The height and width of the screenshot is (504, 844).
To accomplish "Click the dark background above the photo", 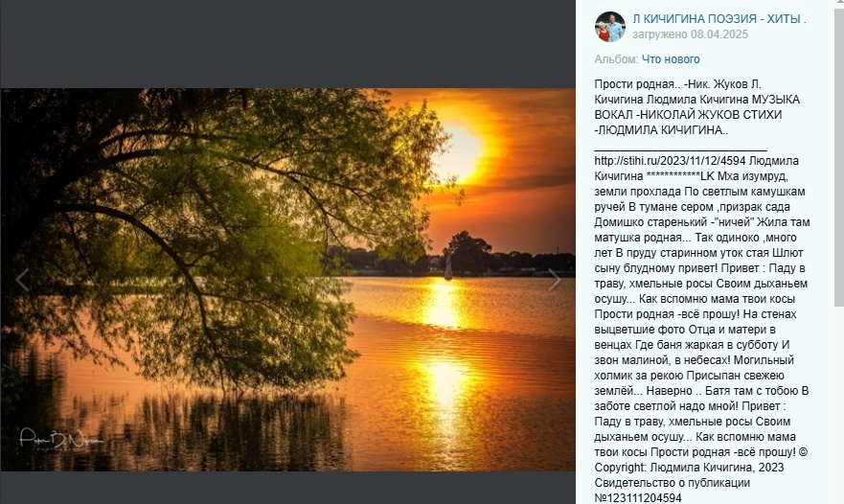I will click(x=288, y=44).
